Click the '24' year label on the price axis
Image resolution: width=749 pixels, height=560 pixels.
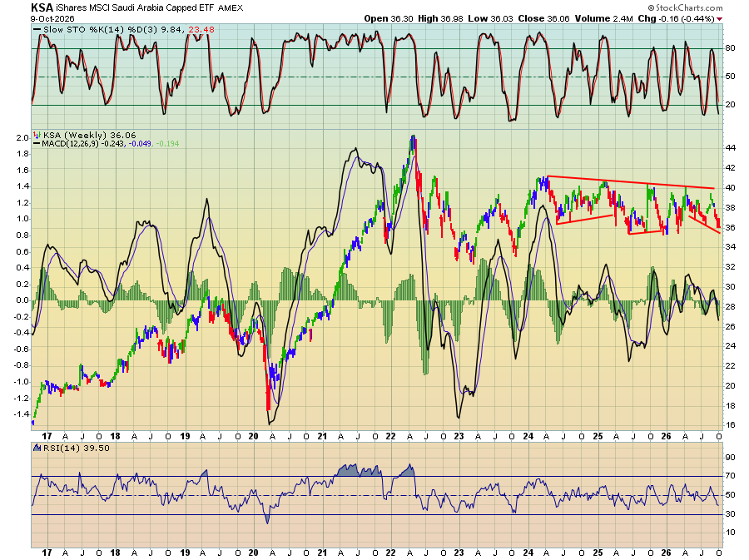(x=528, y=436)
